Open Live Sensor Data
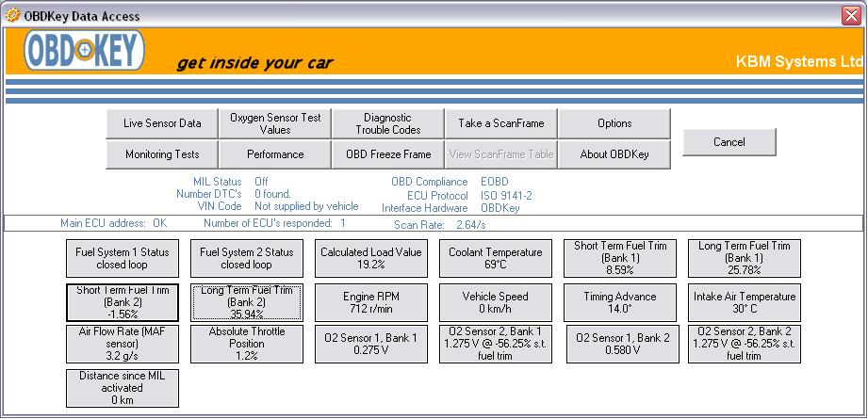This screenshot has width=868, height=419. 162,123
